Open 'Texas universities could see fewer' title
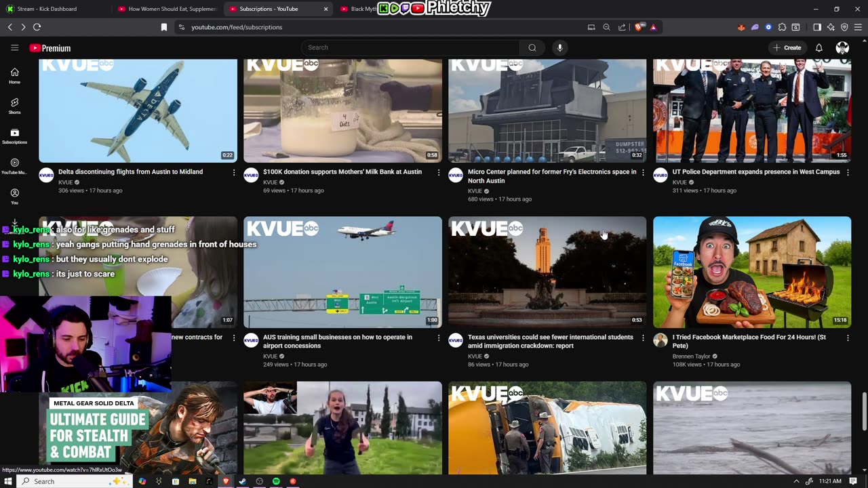This screenshot has height=488, width=868. tap(551, 342)
